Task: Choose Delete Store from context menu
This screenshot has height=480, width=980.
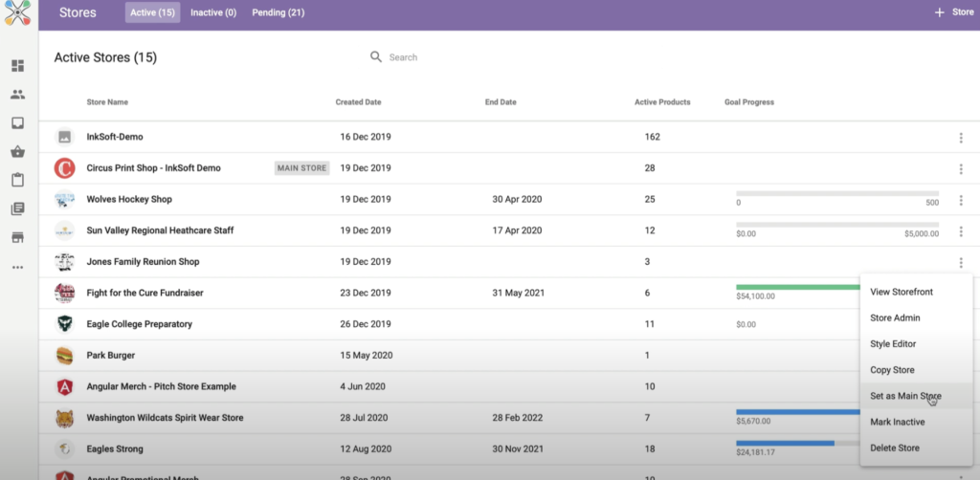Action: point(916,448)
